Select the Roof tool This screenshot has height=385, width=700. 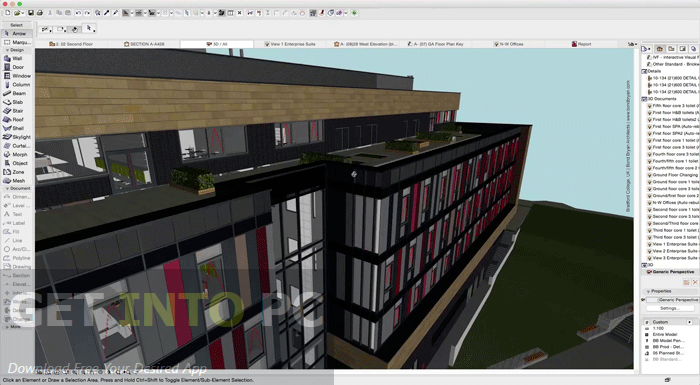tap(17, 120)
